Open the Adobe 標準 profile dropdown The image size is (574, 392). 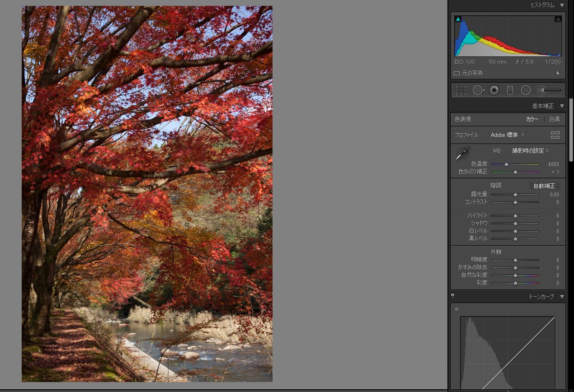point(507,135)
